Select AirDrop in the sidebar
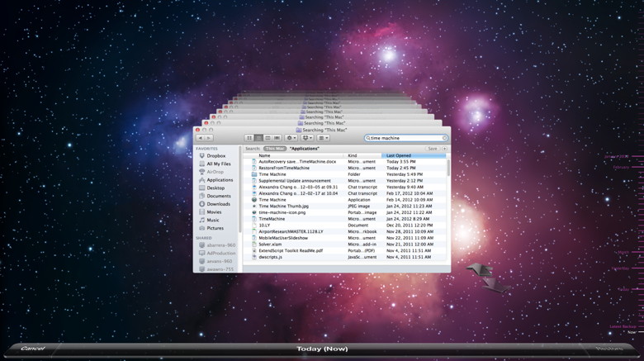This screenshot has width=644, height=361. [x=216, y=172]
